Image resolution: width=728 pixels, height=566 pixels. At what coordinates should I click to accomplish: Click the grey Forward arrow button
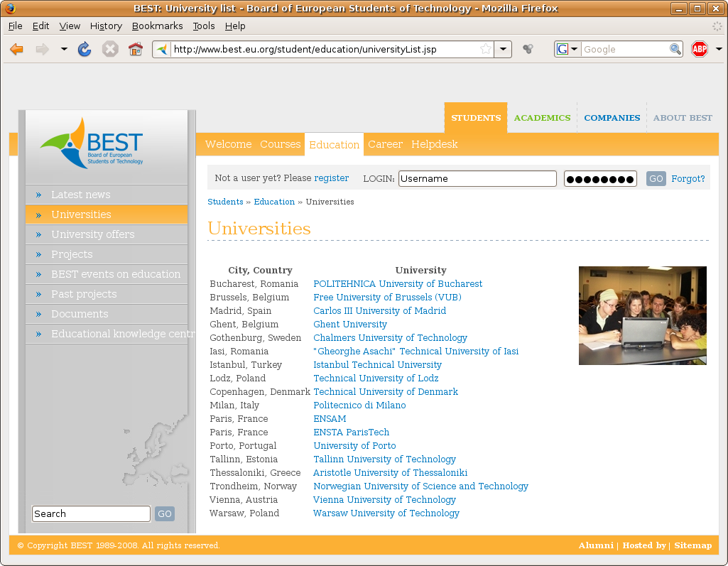[42, 49]
